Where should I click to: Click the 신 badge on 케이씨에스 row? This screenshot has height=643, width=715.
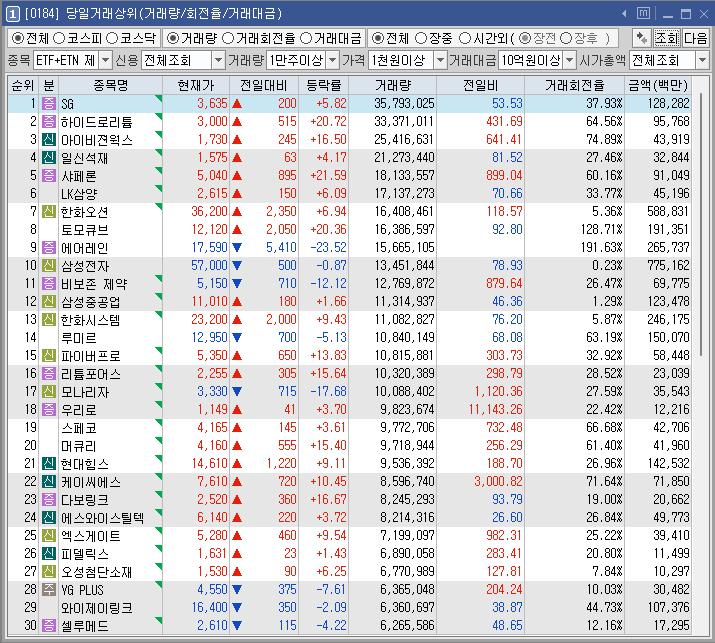[49, 482]
